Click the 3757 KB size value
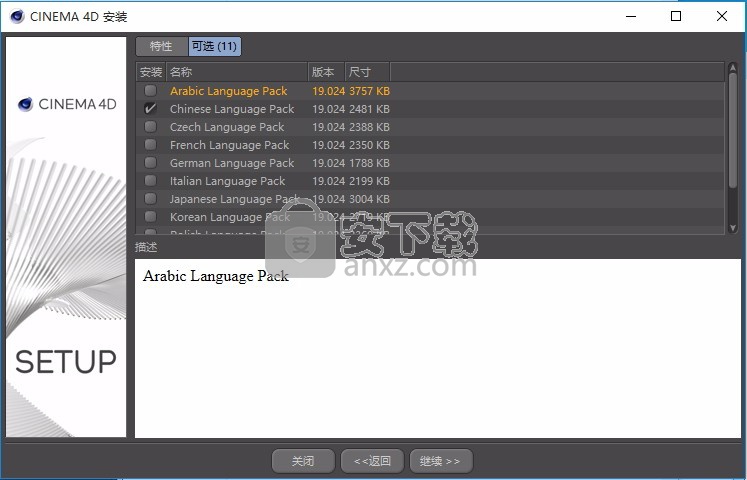 pyautogui.click(x=369, y=91)
